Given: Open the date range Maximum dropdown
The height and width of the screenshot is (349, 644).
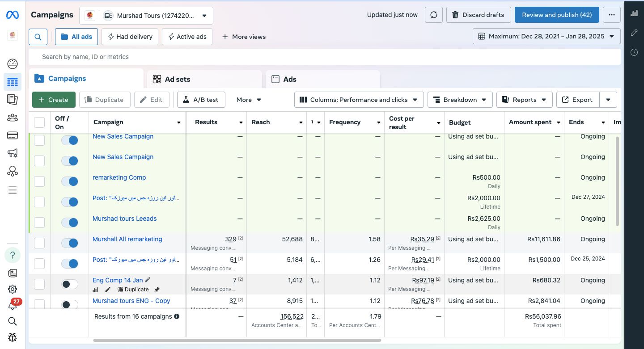Looking at the screenshot, I should coord(546,36).
